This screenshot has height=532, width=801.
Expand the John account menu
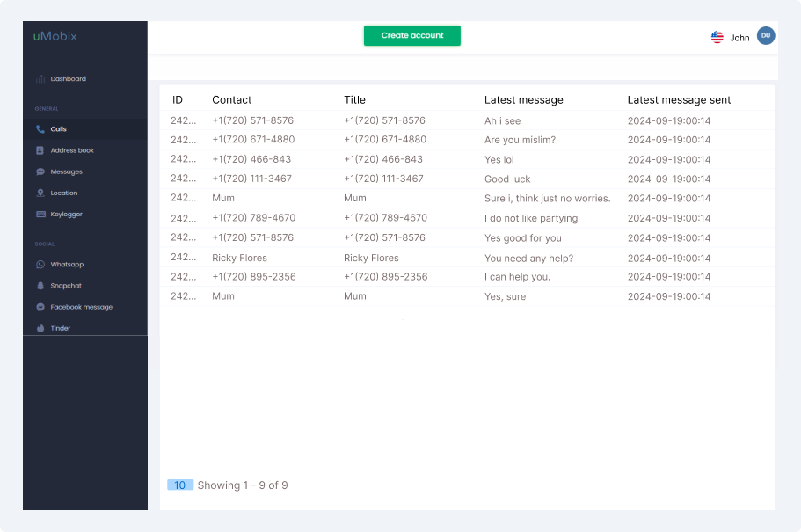[x=739, y=36]
